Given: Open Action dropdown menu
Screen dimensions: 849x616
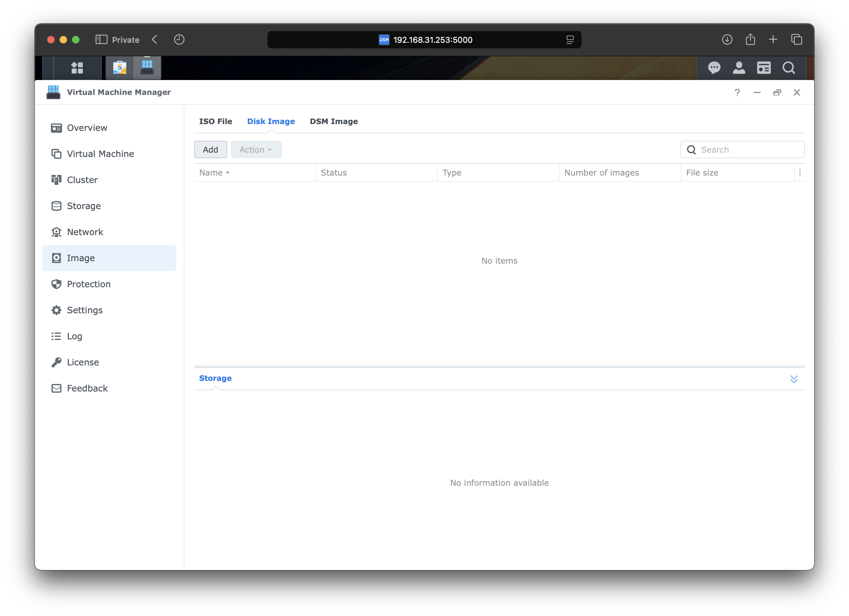Looking at the screenshot, I should 256,150.
